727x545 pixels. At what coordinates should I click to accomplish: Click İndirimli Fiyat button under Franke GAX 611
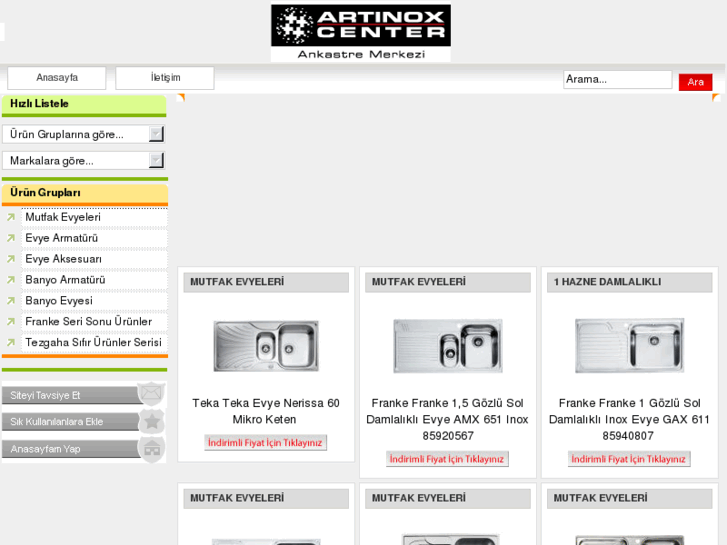pyautogui.click(x=629, y=459)
